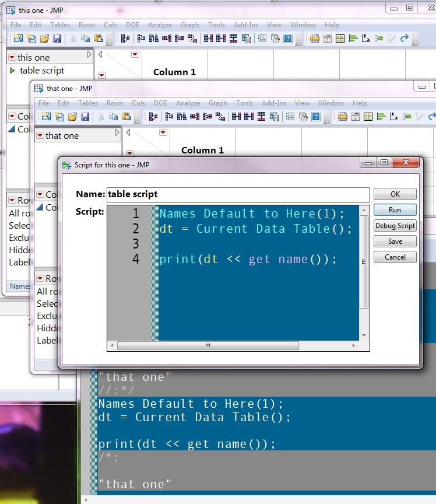The image size is (436, 504).
Task: Click blue redo arrow icon in 'this one' toolbar
Action: coord(404,38)
